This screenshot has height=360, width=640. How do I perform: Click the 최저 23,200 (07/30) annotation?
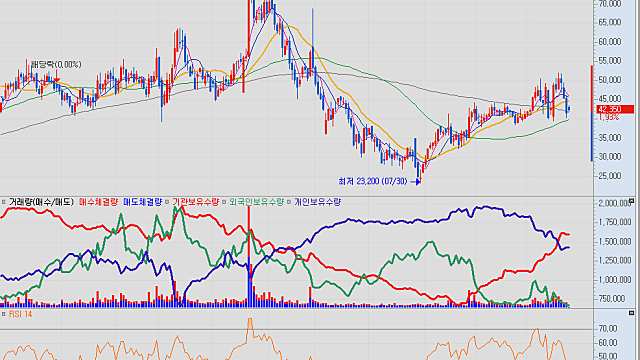click(x=373, y=181)
